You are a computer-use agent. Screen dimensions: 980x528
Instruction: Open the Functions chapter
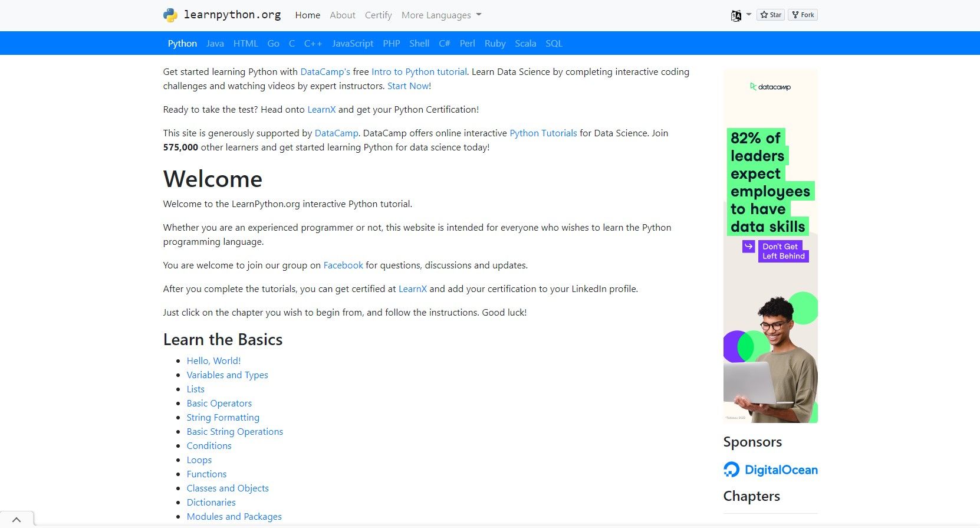[206, 474]
